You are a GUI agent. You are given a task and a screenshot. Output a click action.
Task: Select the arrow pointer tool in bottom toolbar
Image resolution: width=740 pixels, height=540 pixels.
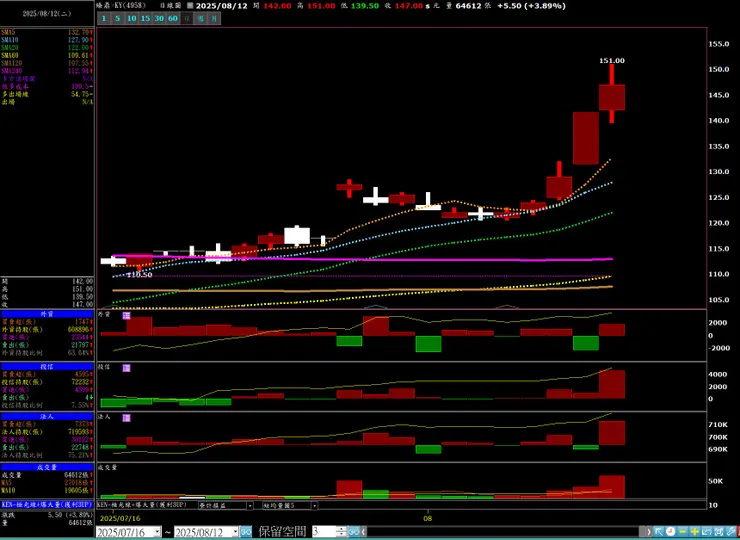click(x=659, y=532)
